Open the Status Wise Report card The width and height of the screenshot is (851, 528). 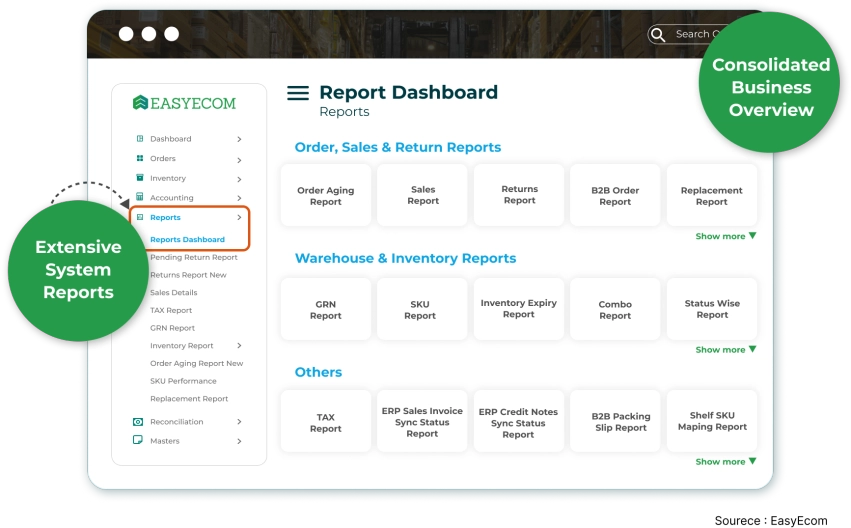point(712,309)
